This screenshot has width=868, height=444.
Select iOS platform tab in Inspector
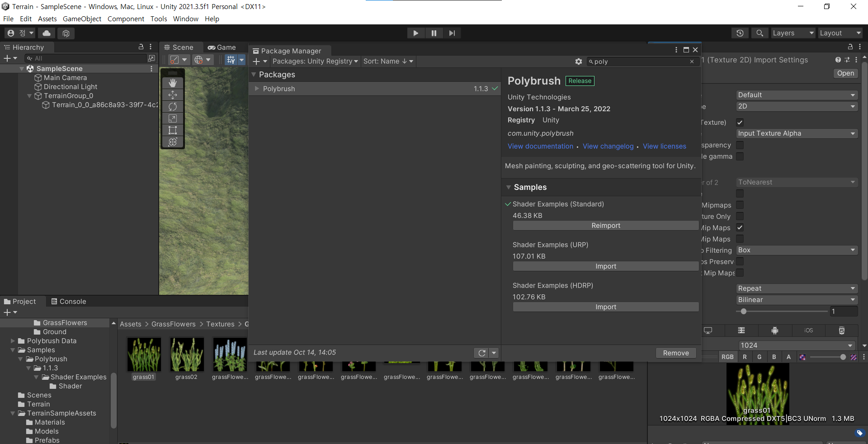(808, 331)
